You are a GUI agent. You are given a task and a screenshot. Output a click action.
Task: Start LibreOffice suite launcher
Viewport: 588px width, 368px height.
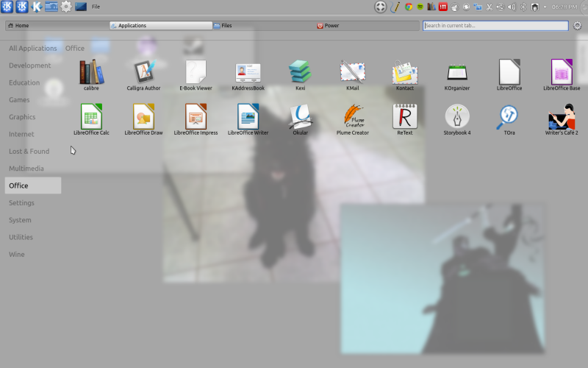509,75
